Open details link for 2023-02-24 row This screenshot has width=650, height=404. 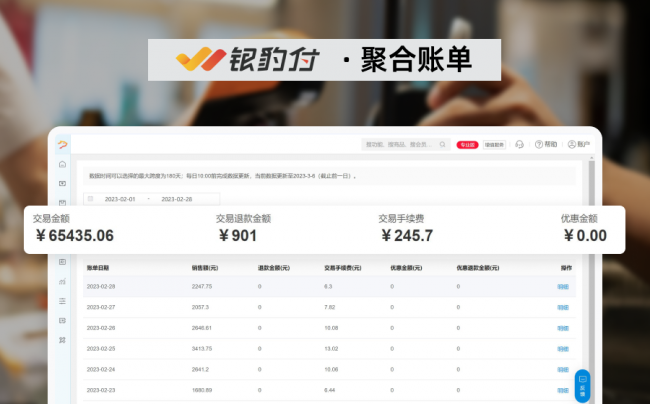[563, 370]
